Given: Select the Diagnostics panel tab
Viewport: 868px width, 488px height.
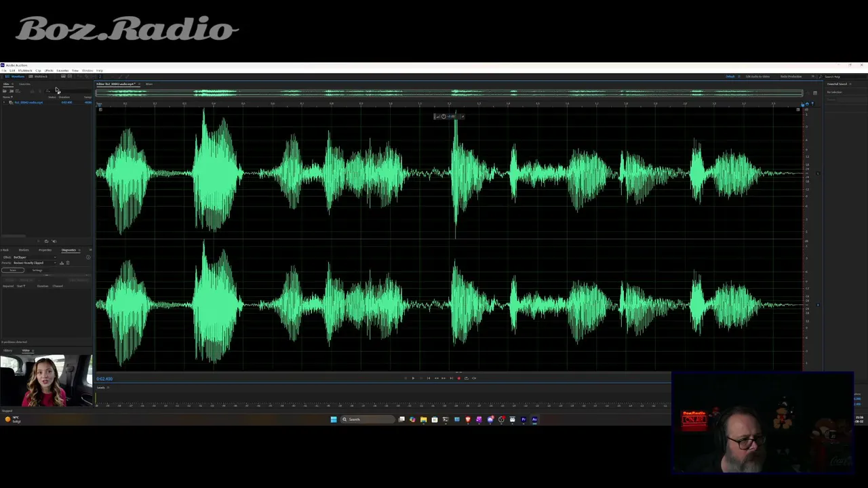Looking at the screenshot, I should [x=68, y=250].
